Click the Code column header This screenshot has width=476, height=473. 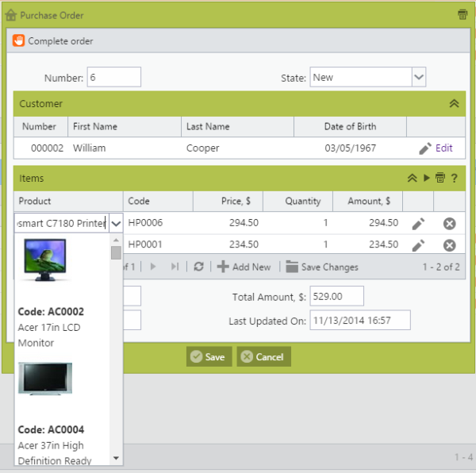[x=158, y=201]
